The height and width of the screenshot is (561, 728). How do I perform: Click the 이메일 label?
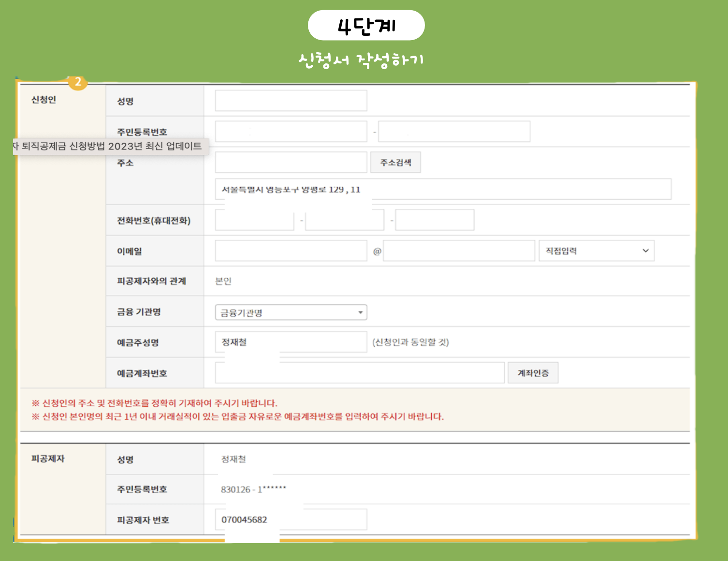[129, 251]
